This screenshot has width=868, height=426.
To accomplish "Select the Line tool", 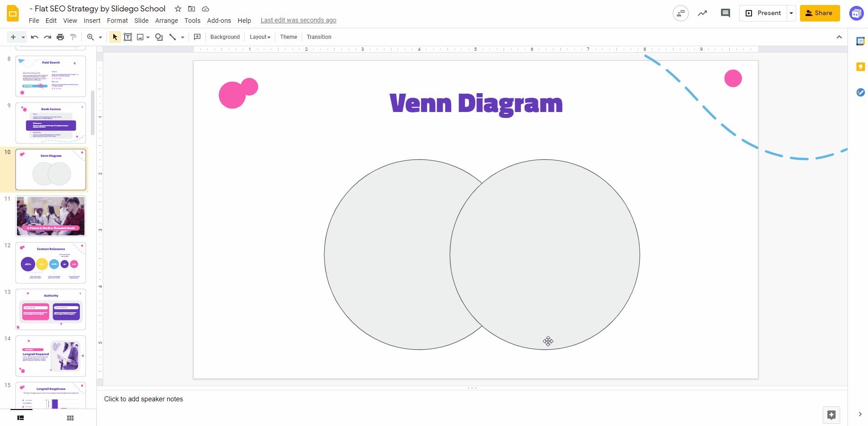I will pos(172,37).
